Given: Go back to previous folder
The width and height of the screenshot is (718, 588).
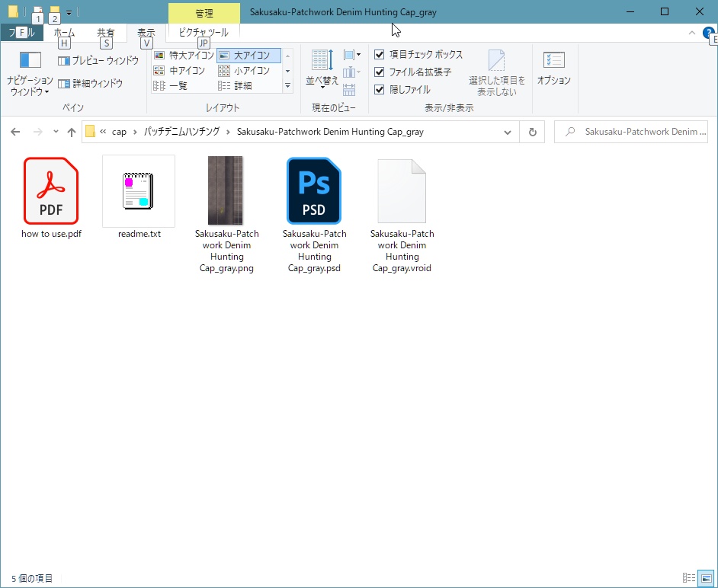Looking at the screenshot, I should [x=15, y=133].
